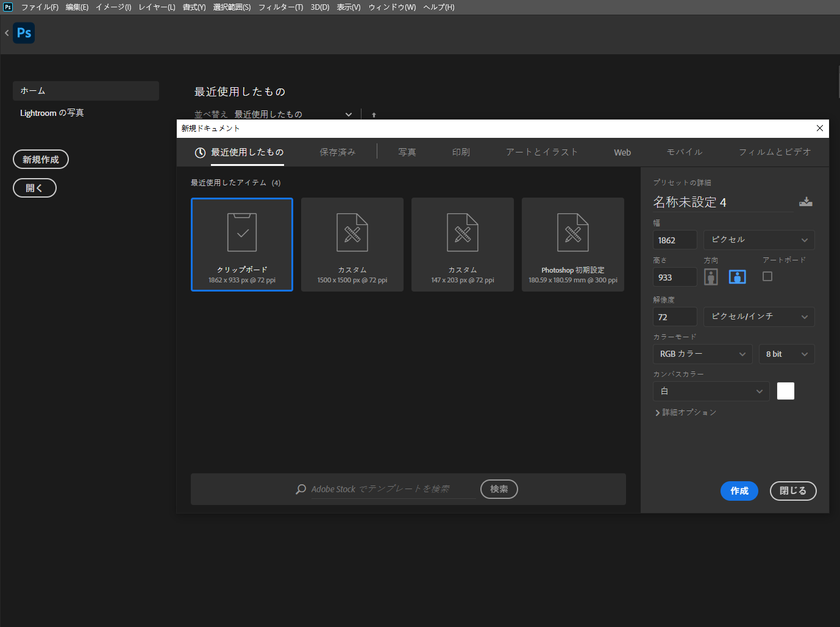The image size is (840, 627).
Task: Click the white canvas color swatch
Action: 786,391
